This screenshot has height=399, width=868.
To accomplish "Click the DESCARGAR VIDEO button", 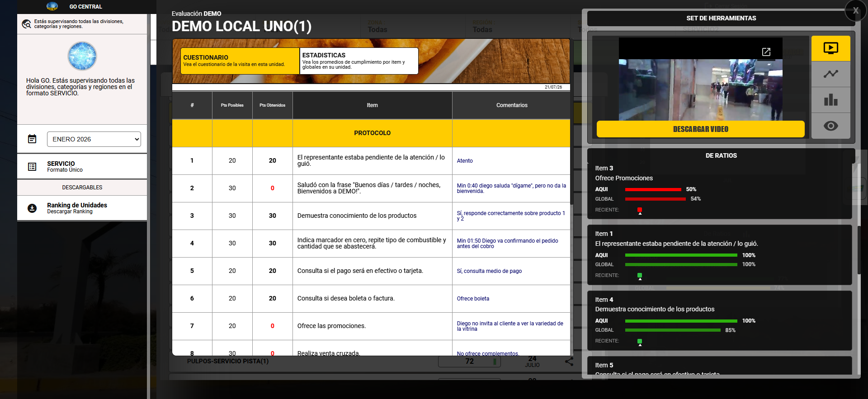I will pyautogui.click(x=701, y=129).
